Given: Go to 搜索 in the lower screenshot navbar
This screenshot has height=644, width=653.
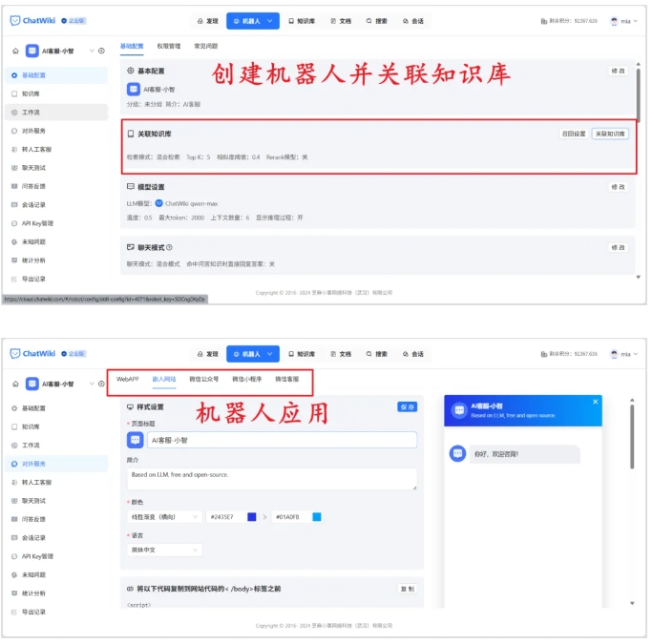Looking at the screenshot, I should point(376,354).
